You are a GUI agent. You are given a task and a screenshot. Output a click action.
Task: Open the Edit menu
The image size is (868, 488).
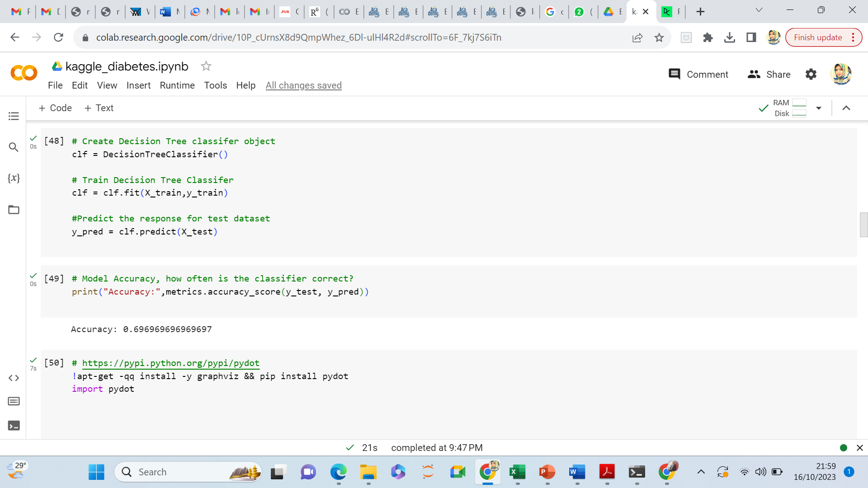coord(80,85)
